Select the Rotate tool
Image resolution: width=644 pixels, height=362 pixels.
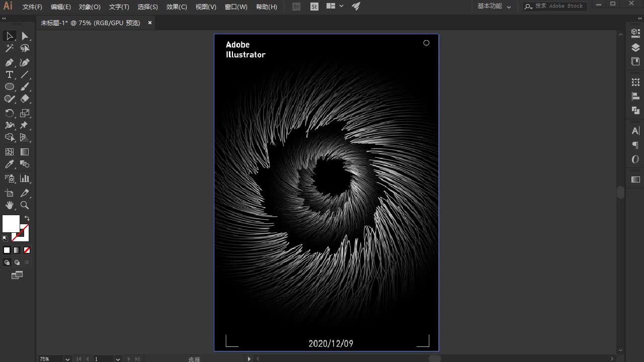[x=9, y=113]
